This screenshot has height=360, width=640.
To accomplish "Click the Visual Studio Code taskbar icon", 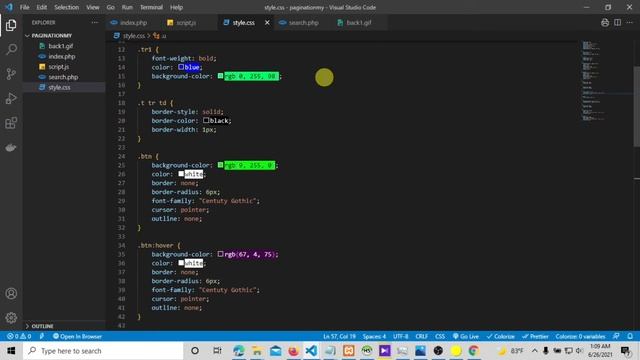I will [x=311, y=351].
